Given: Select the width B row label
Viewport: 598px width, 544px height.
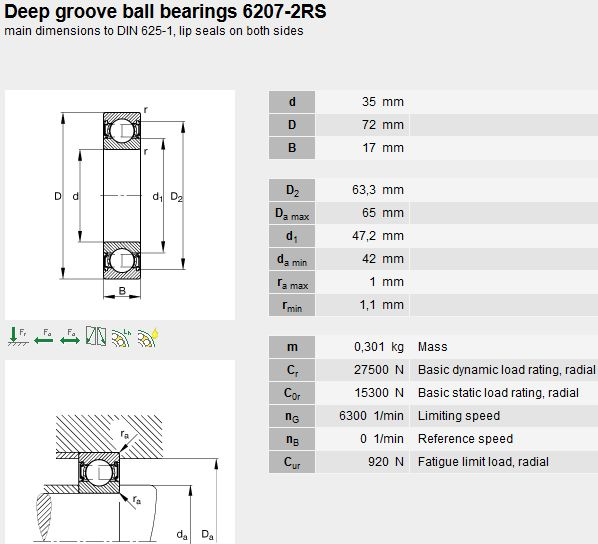Looking at the screenshot, I should click(292, 148).
